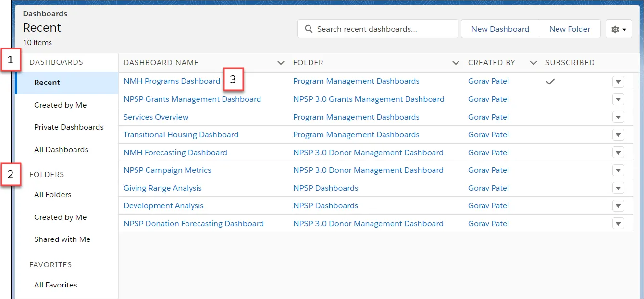Click the NMH Programs Dashboard subscribed checkmark
This screenshot has width=644, height=299.
pos(550,82)
